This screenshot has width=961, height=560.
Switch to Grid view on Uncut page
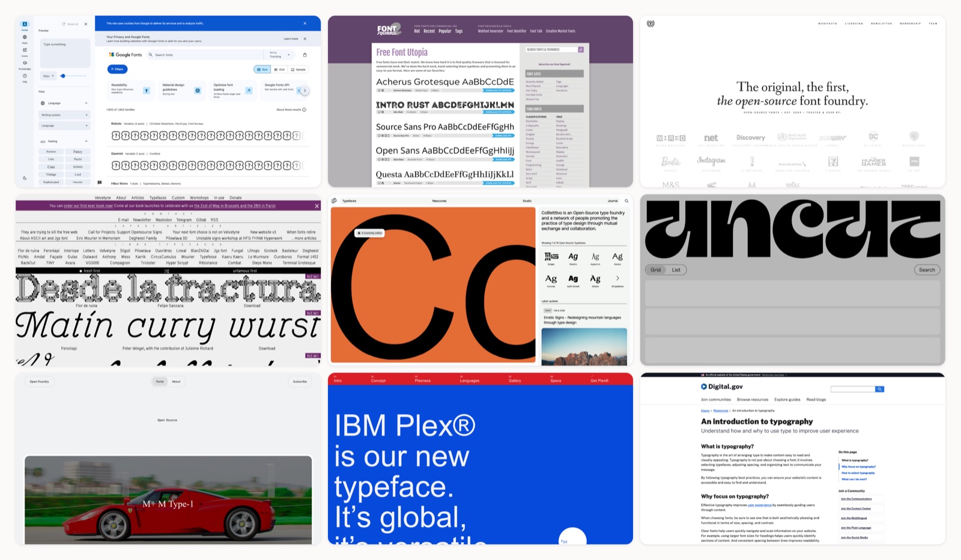[655, 270]
